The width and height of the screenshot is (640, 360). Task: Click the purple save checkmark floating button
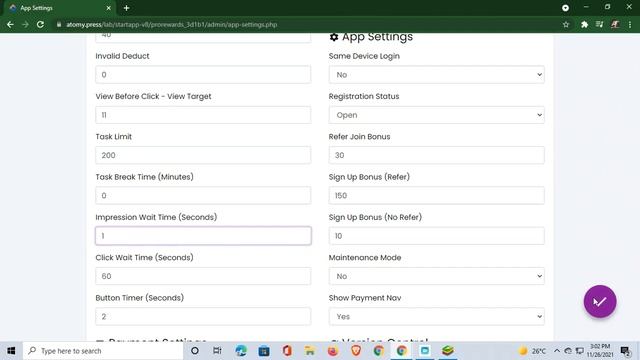[600, 301]
